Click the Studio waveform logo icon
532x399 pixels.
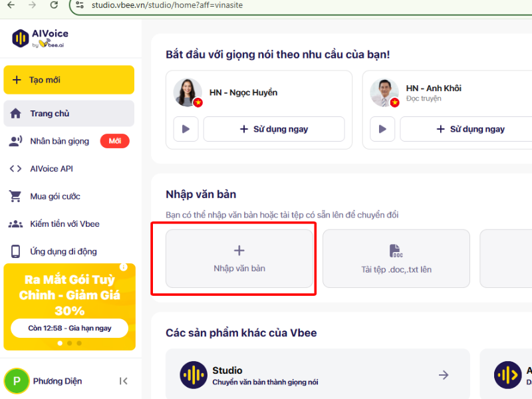tap(194, 375)
